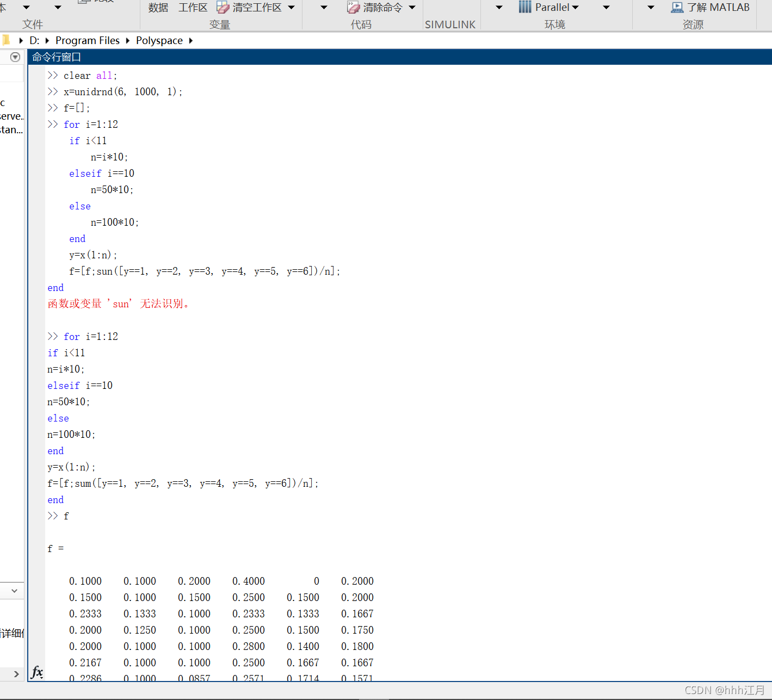Screen dimensions: 772x700
Task: Click the 清除命令 eraser icon
Action: click(x=353, y=7)
